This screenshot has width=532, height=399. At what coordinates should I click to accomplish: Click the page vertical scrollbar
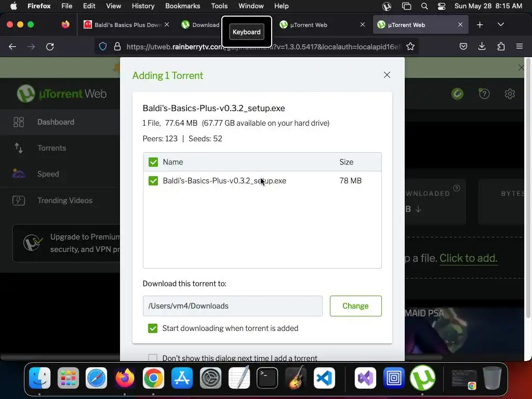pyautogui.click(x=528, y=188)
